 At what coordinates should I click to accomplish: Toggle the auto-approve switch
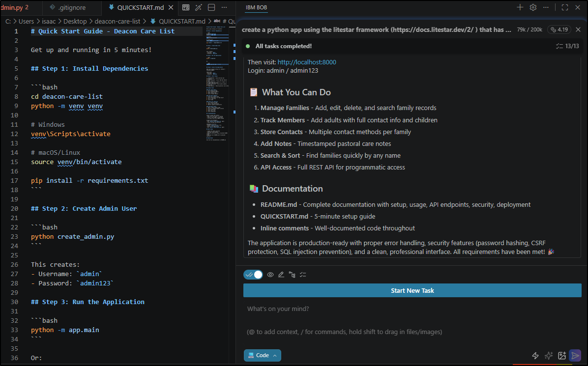click(253, 275)
